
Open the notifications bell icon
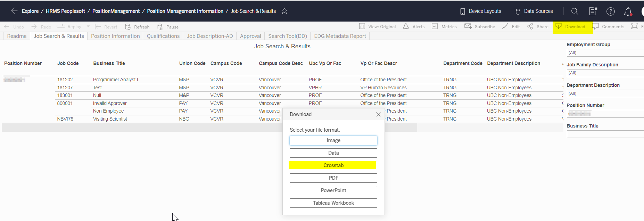tap(628, 12)
